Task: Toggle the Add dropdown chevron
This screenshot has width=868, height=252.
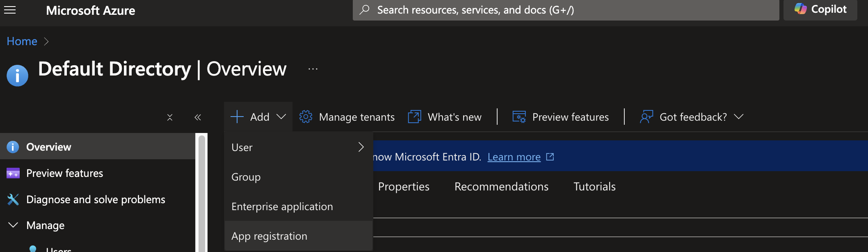Action: [281, 117]
